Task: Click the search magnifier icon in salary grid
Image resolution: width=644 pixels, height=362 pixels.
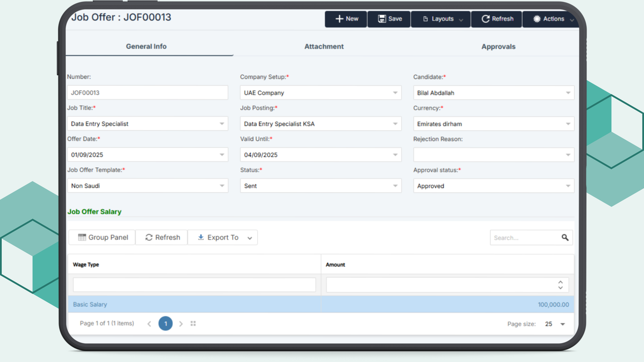Action: tap(565, 238)
